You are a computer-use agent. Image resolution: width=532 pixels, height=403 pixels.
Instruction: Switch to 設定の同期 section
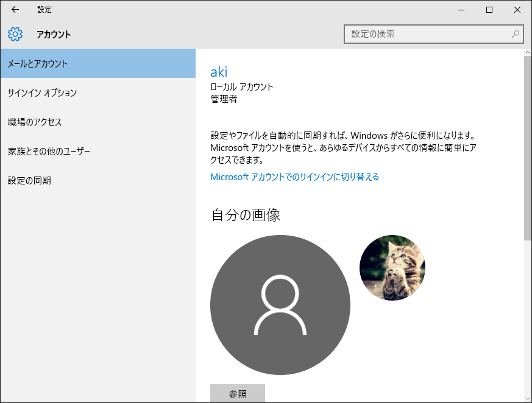coord(98,180)
